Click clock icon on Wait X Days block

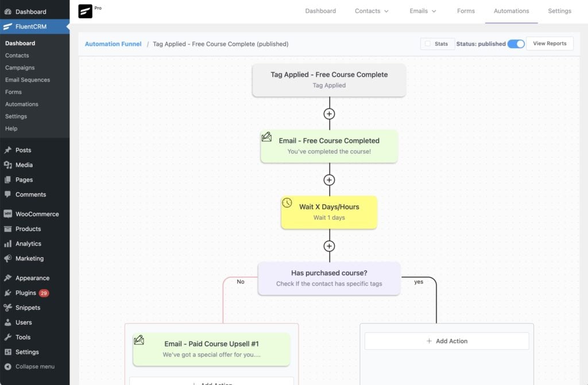287,203
